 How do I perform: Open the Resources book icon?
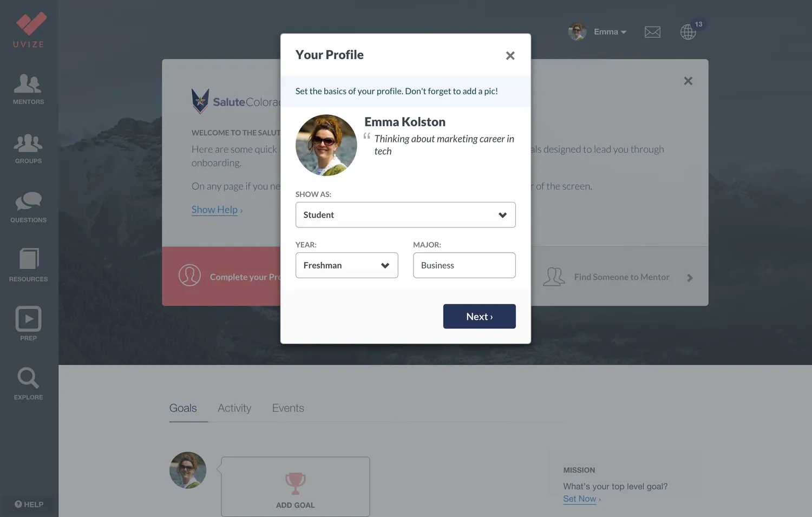click(x=29, y=259)
